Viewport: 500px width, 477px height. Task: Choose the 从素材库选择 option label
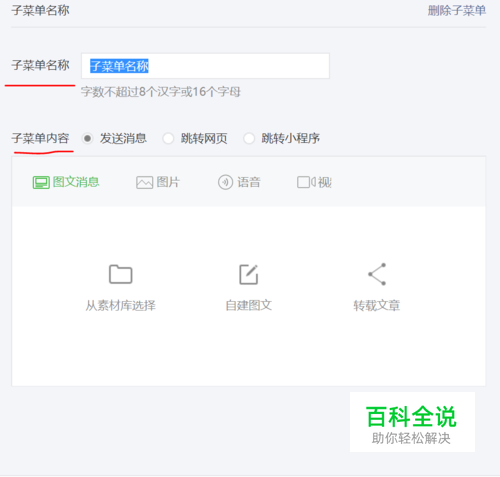pos(121,305)
